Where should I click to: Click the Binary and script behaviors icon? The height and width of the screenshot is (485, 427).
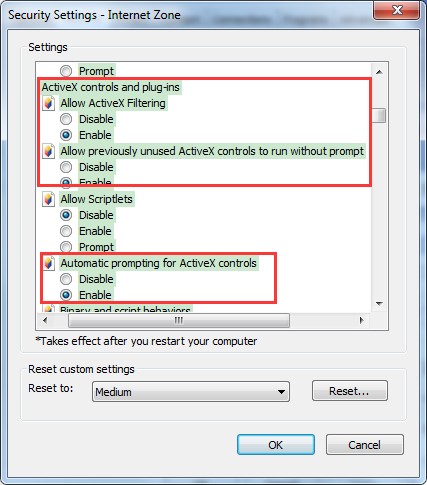[49, 309]
